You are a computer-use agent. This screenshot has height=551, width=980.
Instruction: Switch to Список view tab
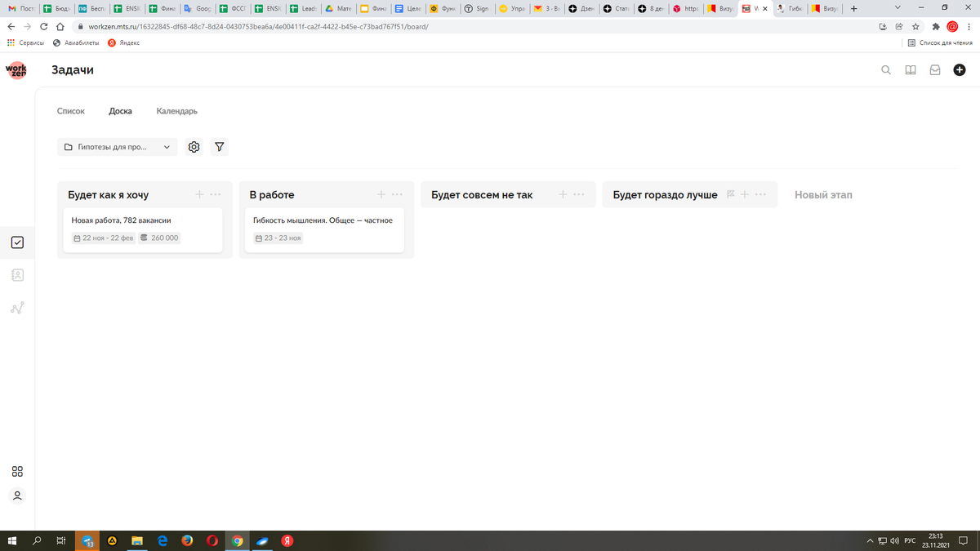pyautogui.click(x=71, y=111)
